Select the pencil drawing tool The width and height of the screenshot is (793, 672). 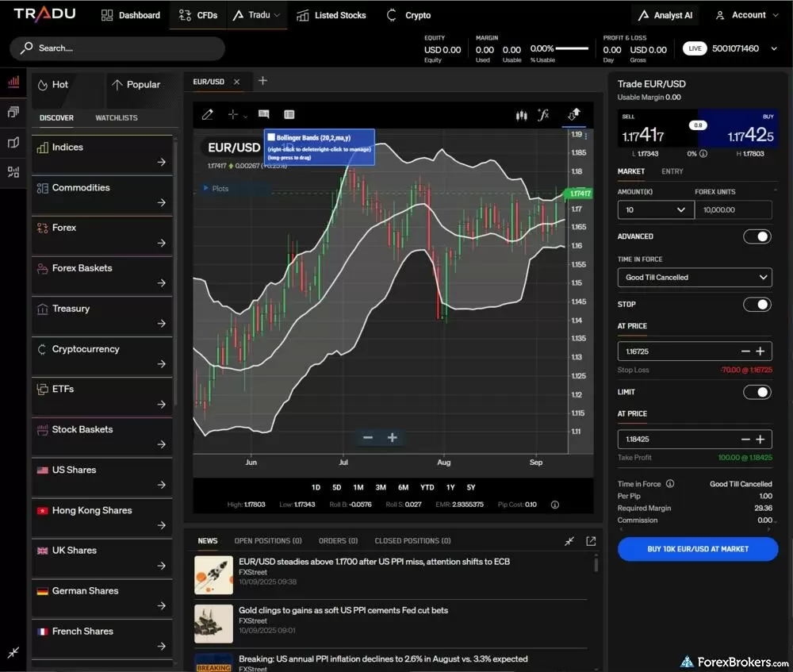[207, 115]
